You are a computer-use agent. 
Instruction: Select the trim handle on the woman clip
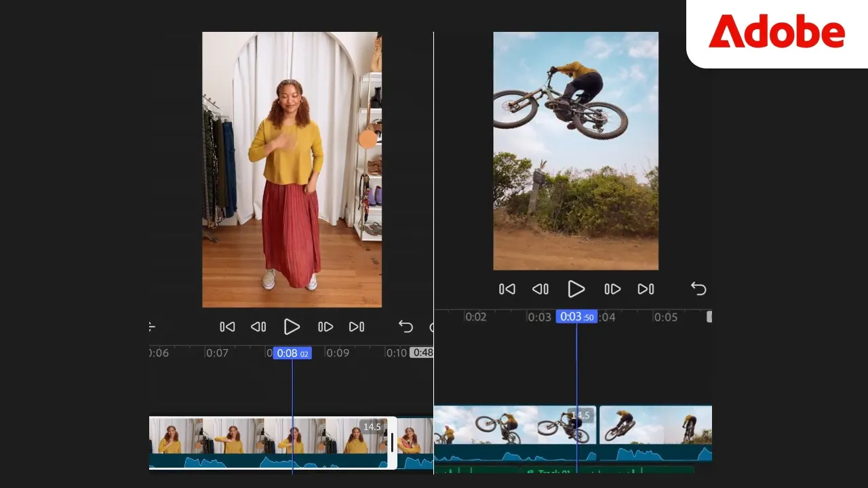tap(391, 442)
